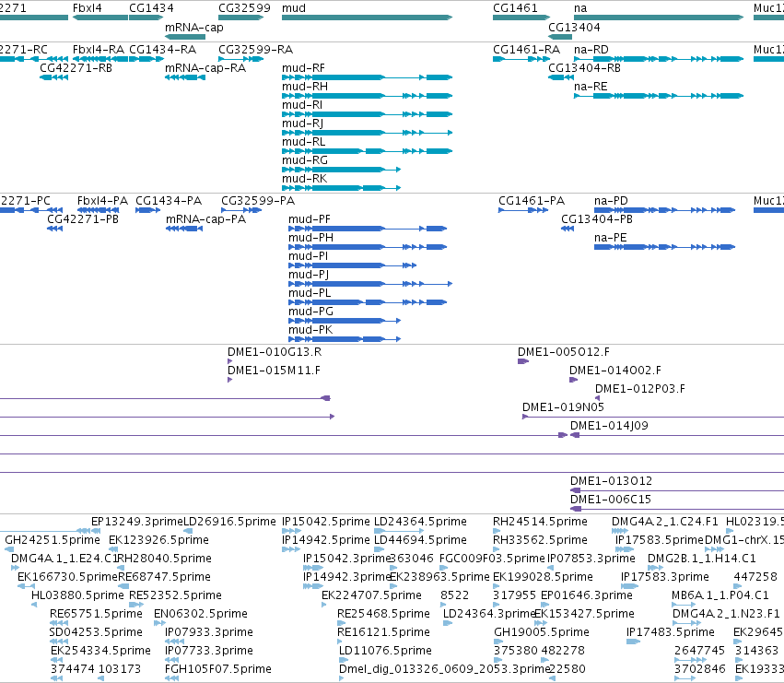
Task: Click the CG32599-RA transcript label
Action: pos(255,50)
